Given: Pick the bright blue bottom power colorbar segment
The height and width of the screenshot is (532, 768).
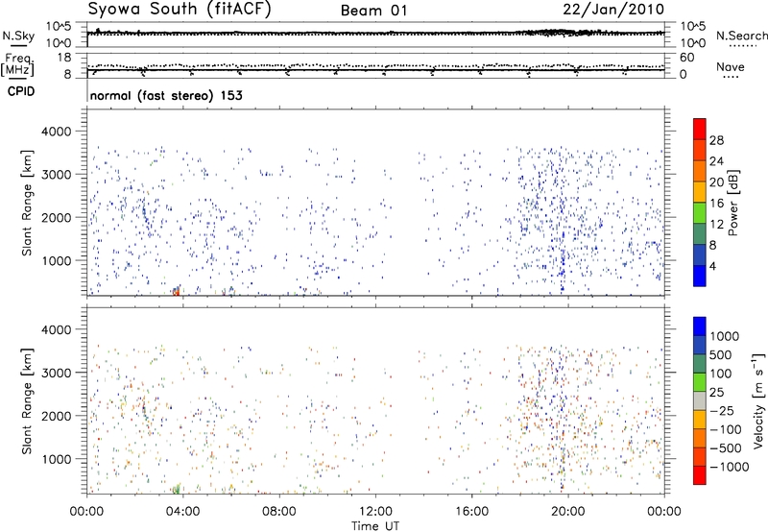Looking at the screenshot, I should [x=700, y=276].
